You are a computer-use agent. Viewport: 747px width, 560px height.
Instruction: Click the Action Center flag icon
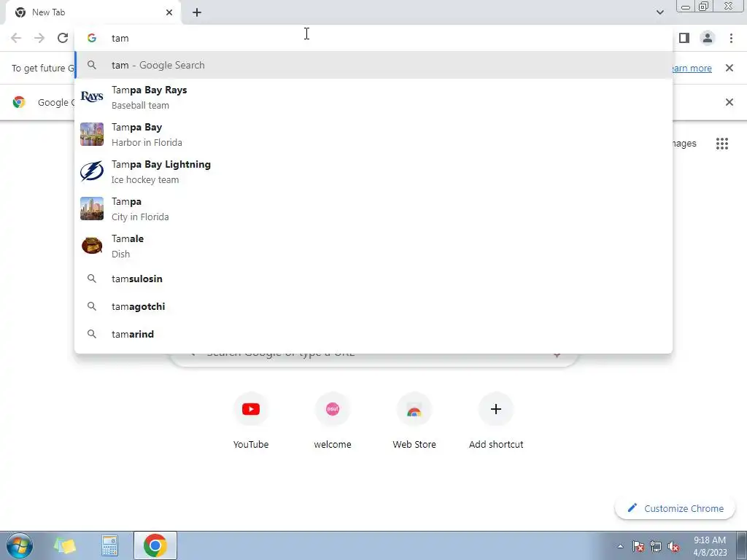click(x=638, y=547)
